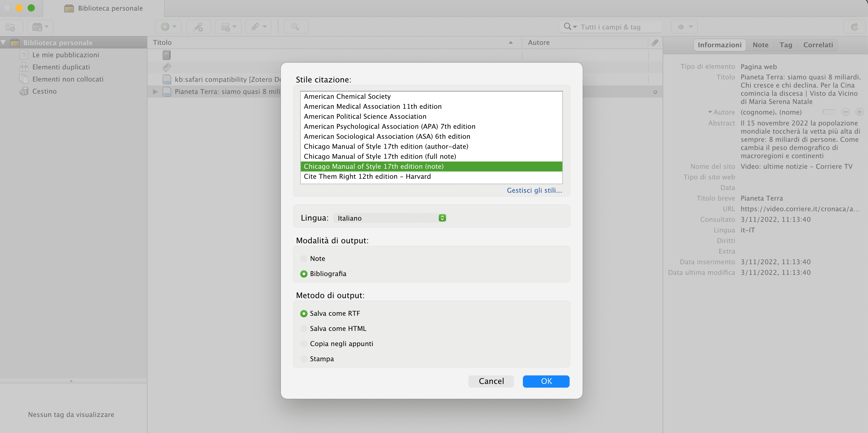Collapse the Biblioteca personale tree triangle

(3, 42)
